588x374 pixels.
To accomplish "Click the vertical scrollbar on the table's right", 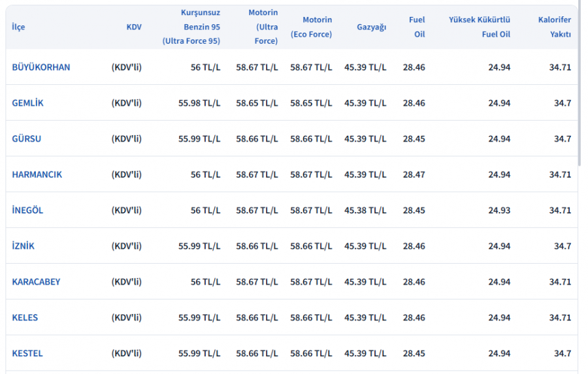I will (579, 85).
